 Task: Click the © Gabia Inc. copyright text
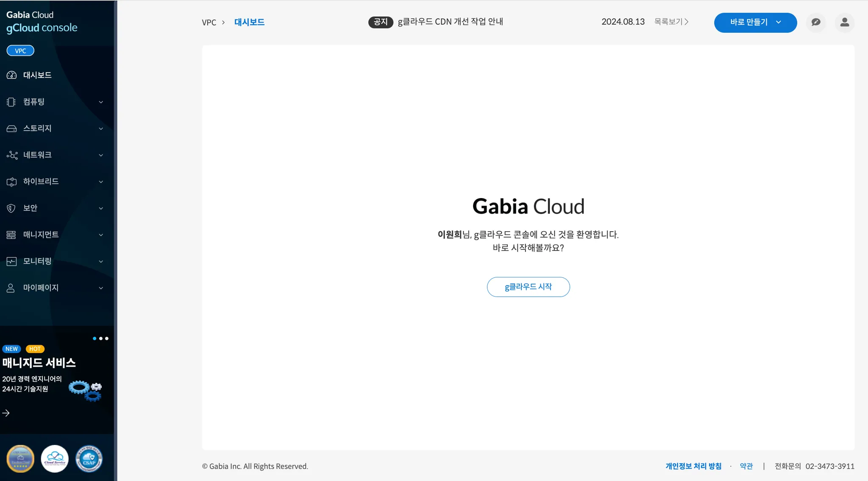(255, 466)
